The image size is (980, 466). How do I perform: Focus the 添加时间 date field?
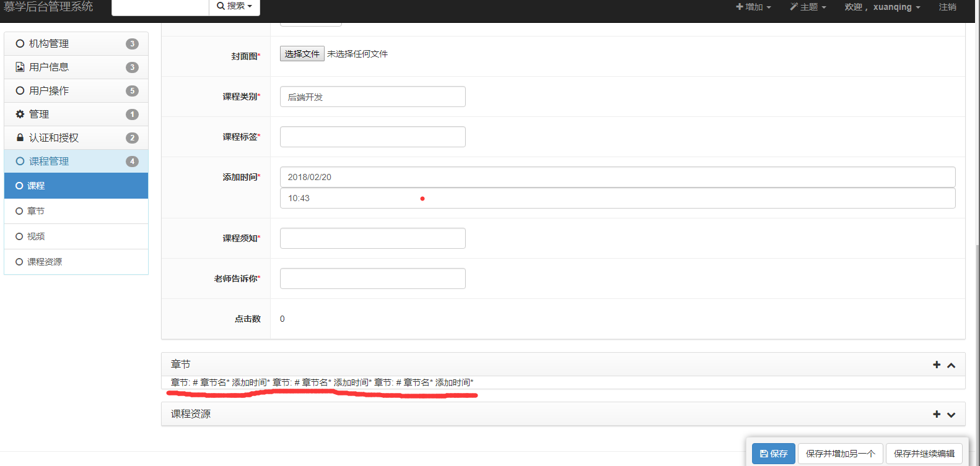(x=618, y=177)
